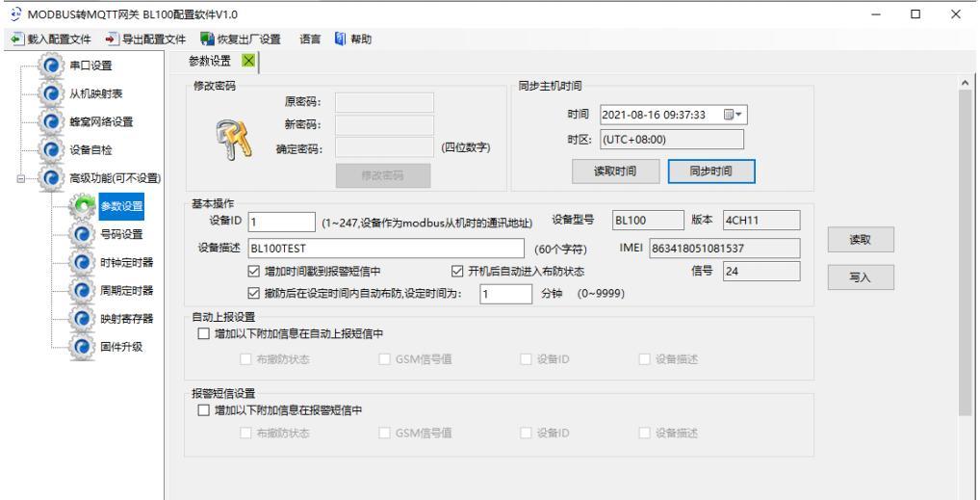980x500 pixels.
Task: Click the 导出配置文件 toolbar icon
Action: 112,39
